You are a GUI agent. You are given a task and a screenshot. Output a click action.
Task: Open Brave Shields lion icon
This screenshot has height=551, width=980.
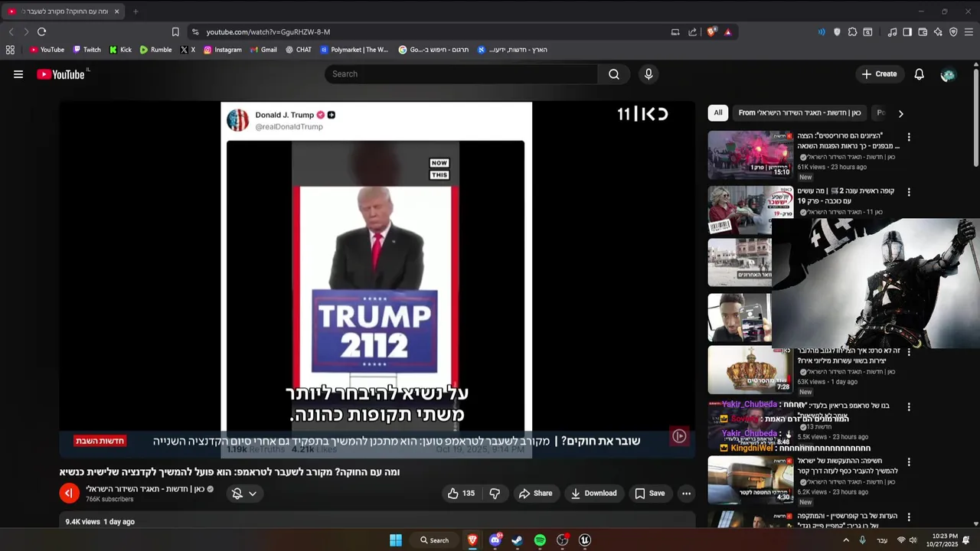[711, 32]
